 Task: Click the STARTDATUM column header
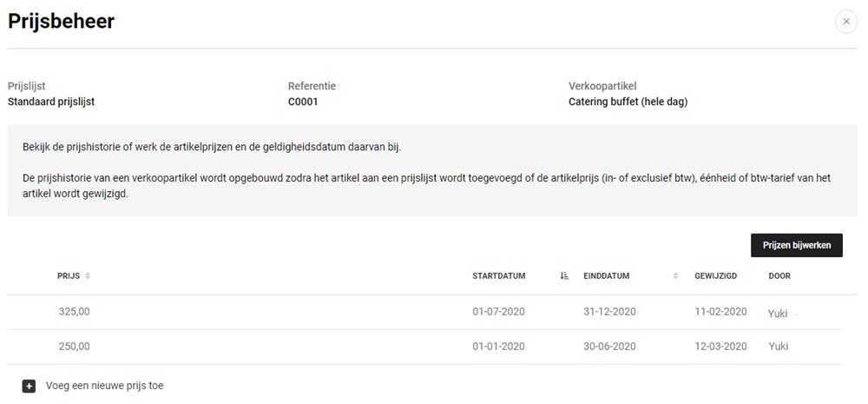[499, 276]
